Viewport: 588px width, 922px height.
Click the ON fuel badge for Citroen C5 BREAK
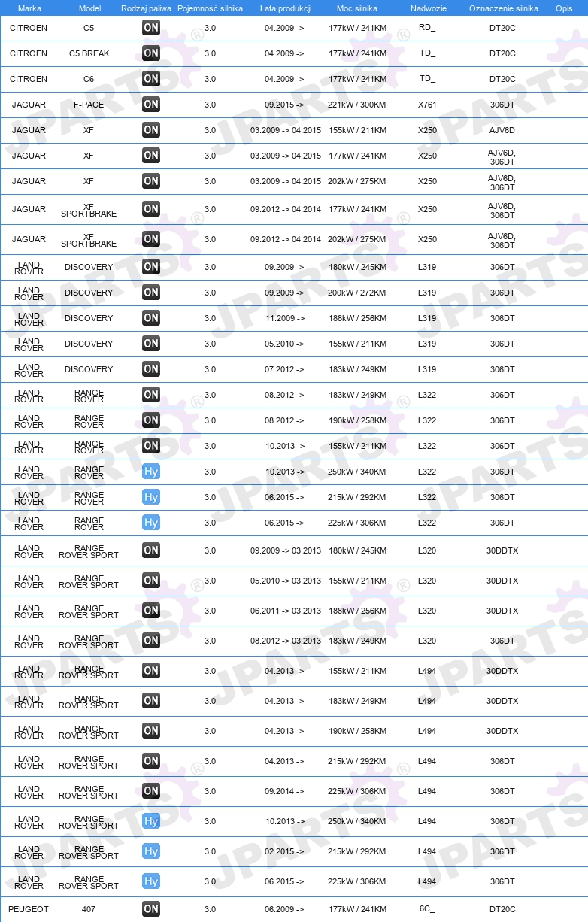click(x=151, y=53)
